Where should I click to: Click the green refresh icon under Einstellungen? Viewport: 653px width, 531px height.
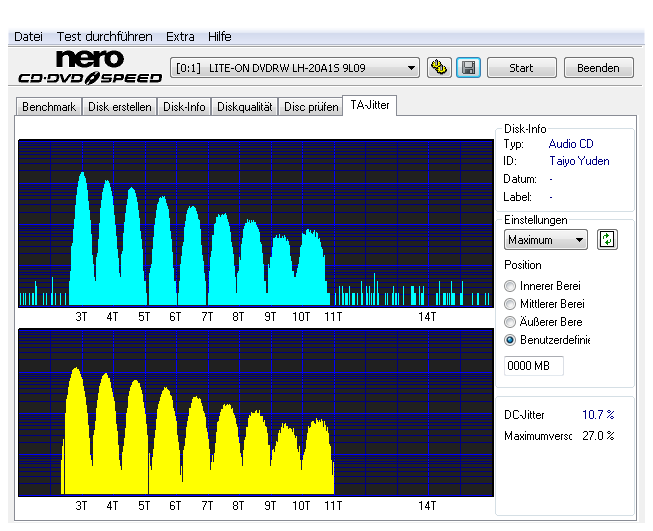click(607, 239)
